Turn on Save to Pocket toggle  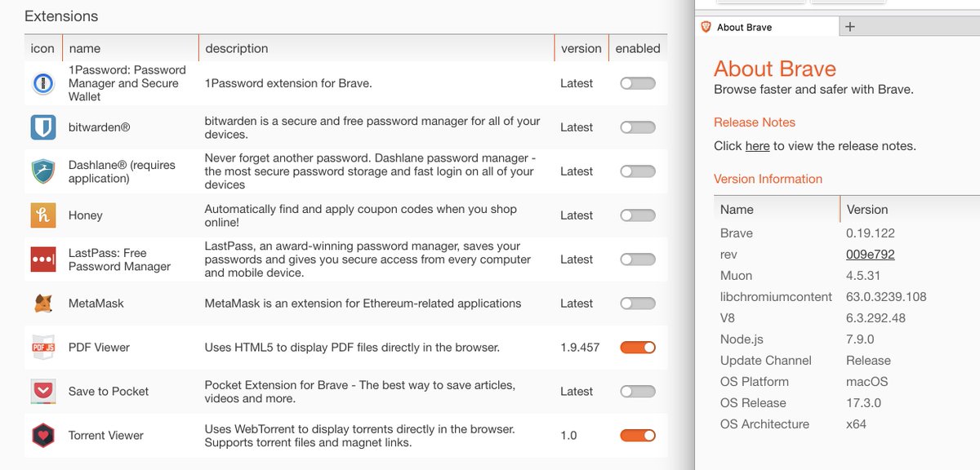(x=638, y=392)
